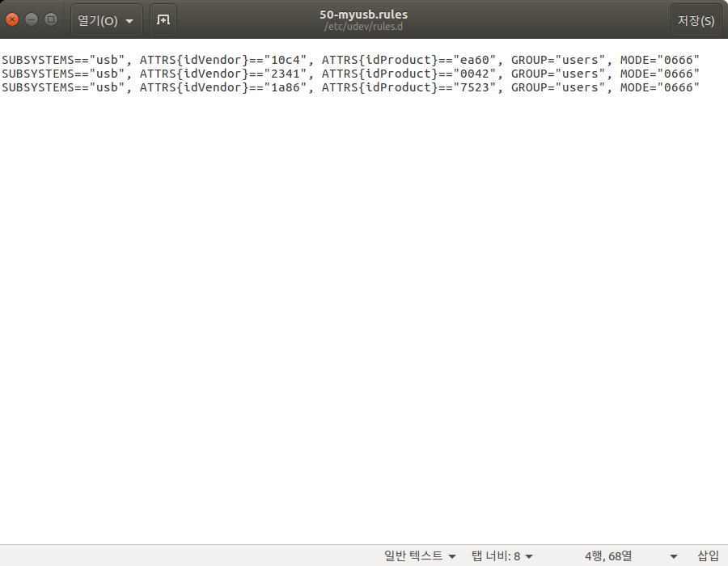This screenshot has height=566, width=728.
Task: Minimize the gedit window
Action: click(x=32, y=19)
